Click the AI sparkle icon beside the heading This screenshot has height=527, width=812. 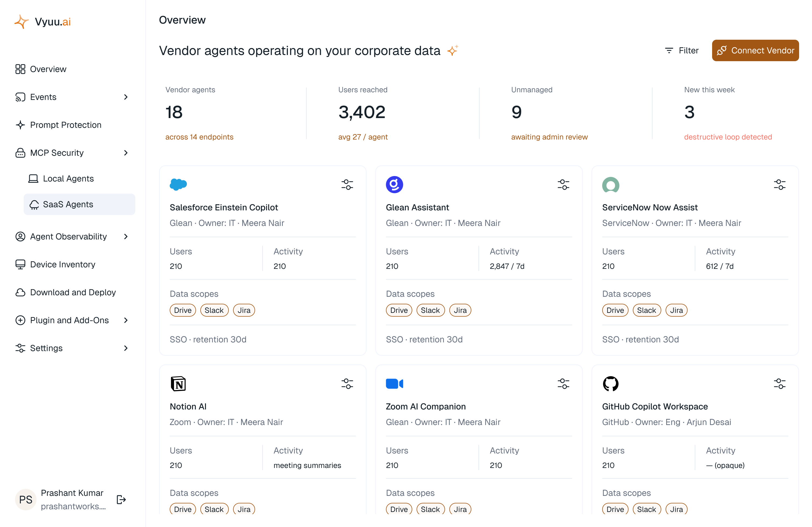click(x=453, y=50)
